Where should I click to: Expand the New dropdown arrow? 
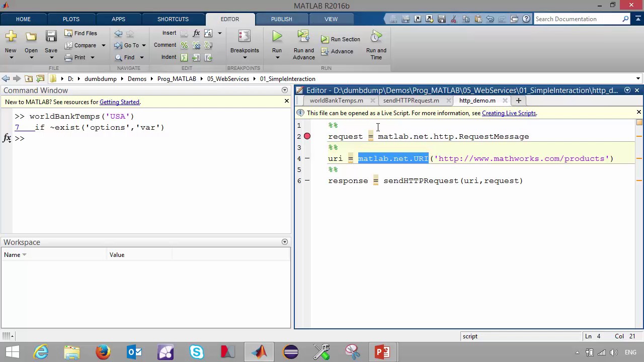[x=11, y=57]
